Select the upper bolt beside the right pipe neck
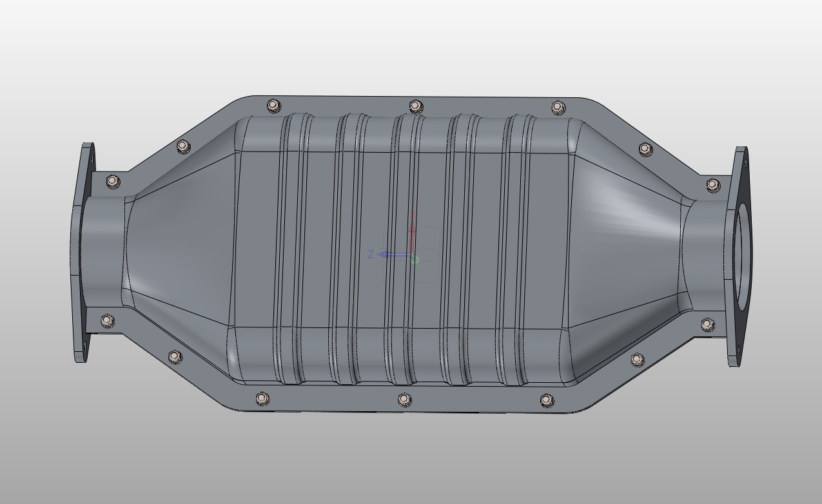This screenshot has height=504, width=822. click(712, 185)
